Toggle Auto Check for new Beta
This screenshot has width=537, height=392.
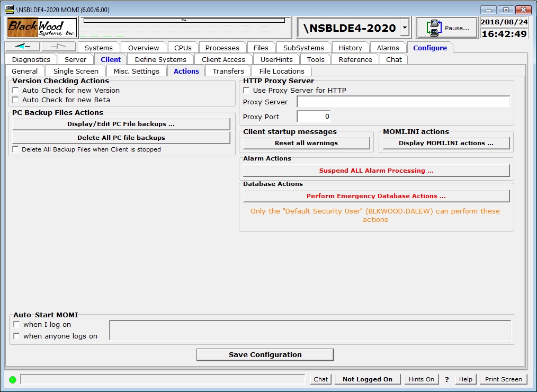point(16,100)
